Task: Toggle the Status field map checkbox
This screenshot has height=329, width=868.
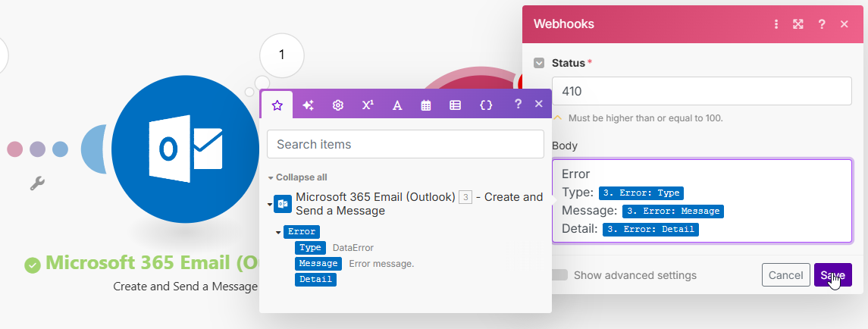Action: (539, 63)
